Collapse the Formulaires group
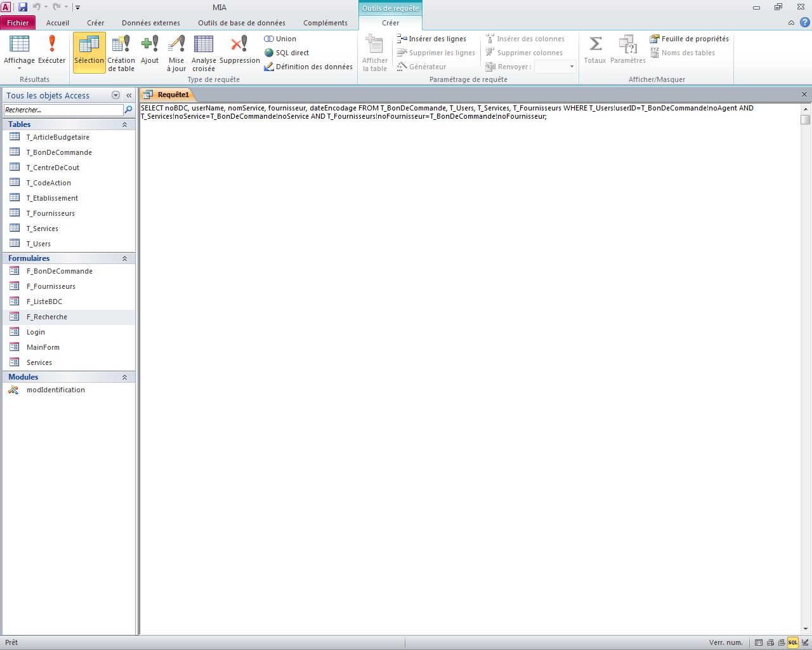 [x=124, y=258]
